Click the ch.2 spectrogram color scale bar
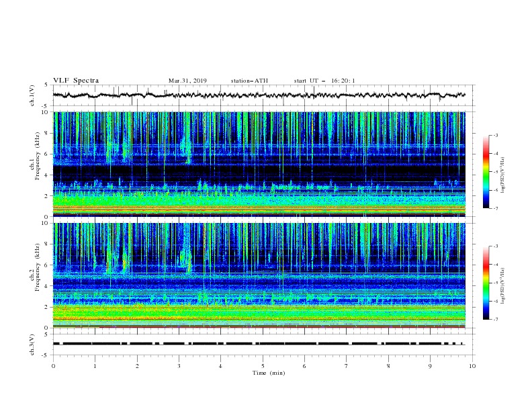532x411 pixels. 486,283
